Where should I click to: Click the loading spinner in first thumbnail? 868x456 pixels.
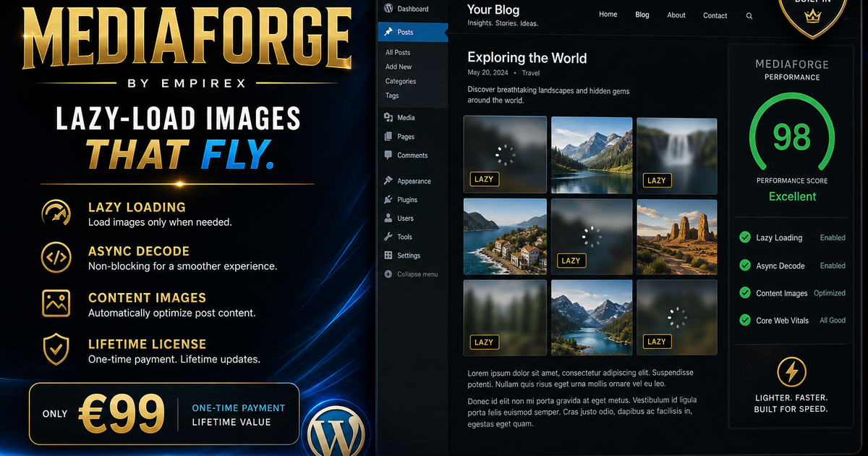505,153
